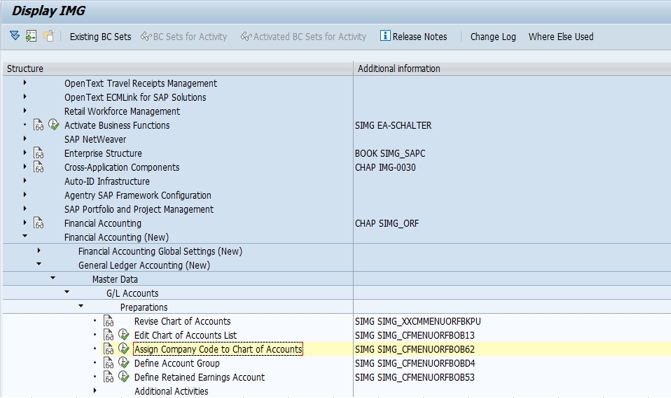Click the Structure column header
The height and width of the screenshot is (398, 671).
(x=178, y=68)
